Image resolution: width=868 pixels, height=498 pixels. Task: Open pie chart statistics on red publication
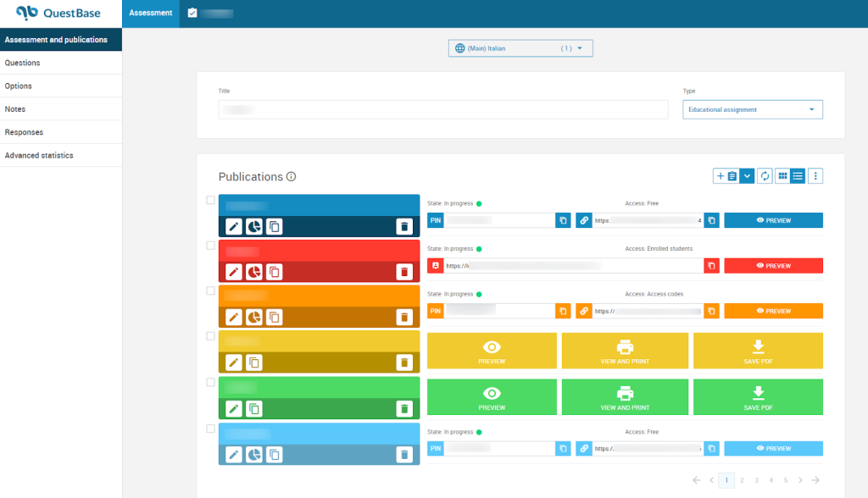click(253, 272)
